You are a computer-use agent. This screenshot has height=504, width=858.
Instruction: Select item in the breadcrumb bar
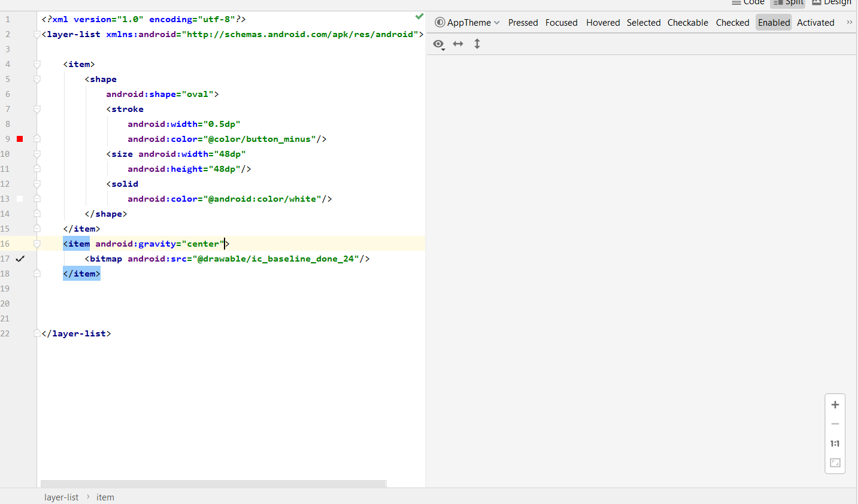coord(105,497)
